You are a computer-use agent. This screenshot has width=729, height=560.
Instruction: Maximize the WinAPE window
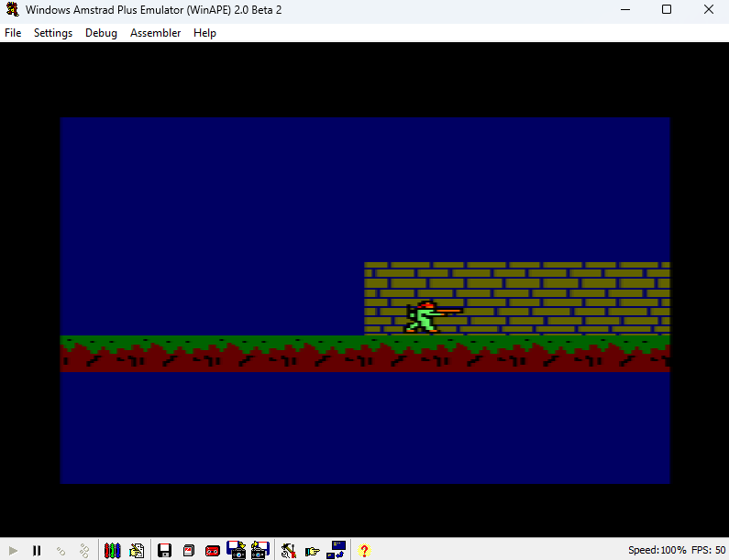667,9
